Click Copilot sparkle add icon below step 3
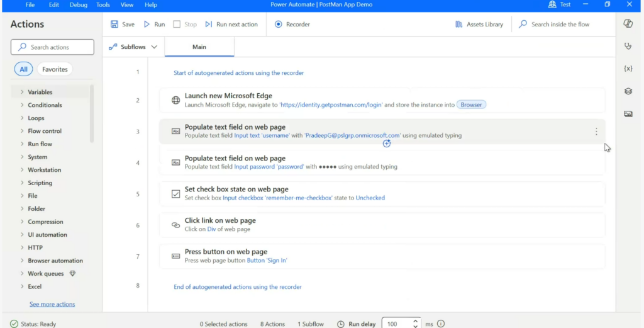 387,144
